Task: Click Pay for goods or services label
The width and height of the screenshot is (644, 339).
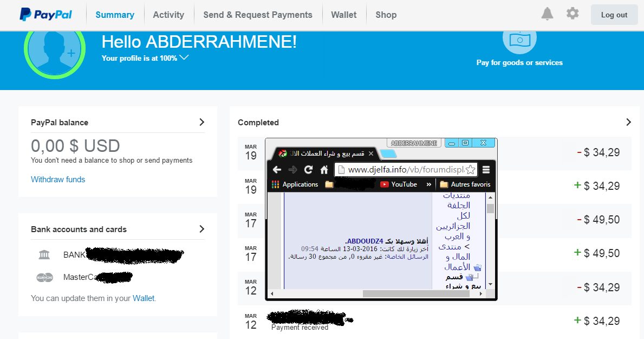Action: (x=519, y=62)
